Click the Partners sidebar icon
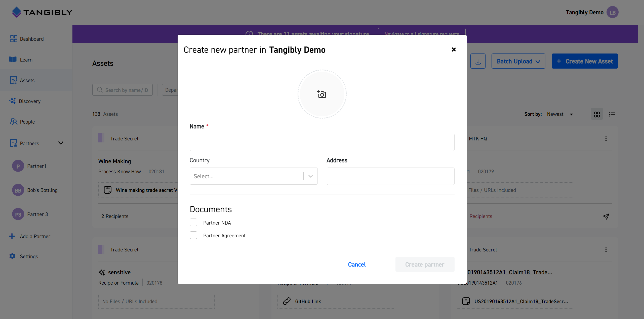Viewport: 644px width, 319px height. point(14,143)
